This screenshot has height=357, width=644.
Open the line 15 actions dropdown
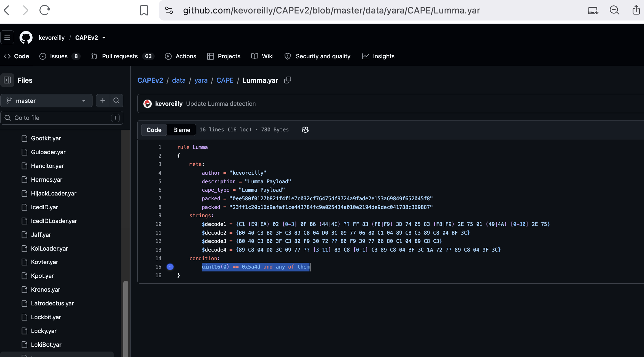pos(170,267)
